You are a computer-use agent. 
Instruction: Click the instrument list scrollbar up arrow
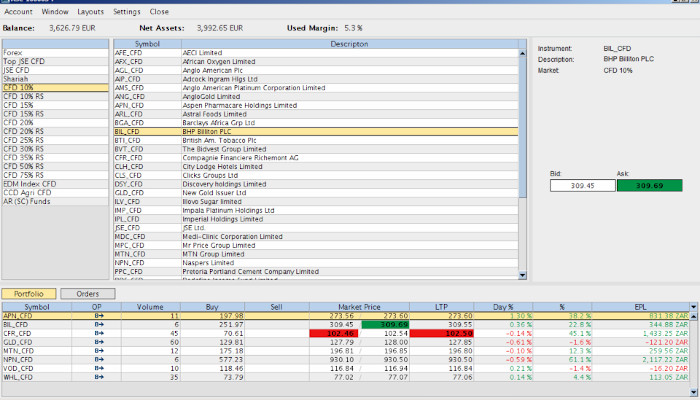523,45
